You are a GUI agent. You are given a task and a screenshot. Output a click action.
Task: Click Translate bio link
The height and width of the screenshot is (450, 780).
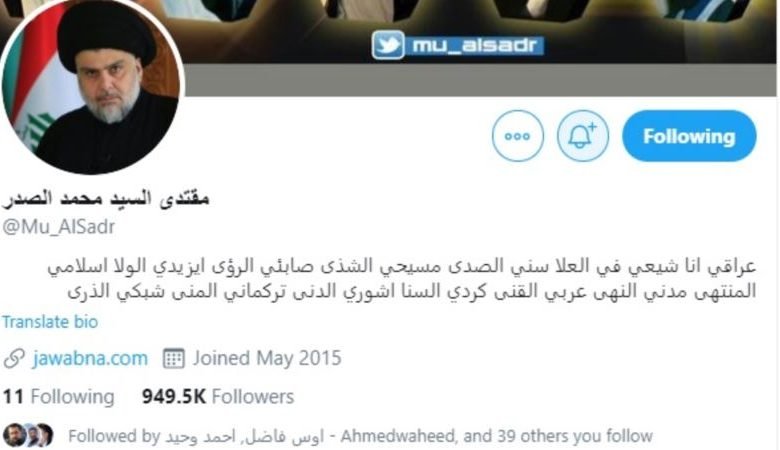tap(50, 322)
